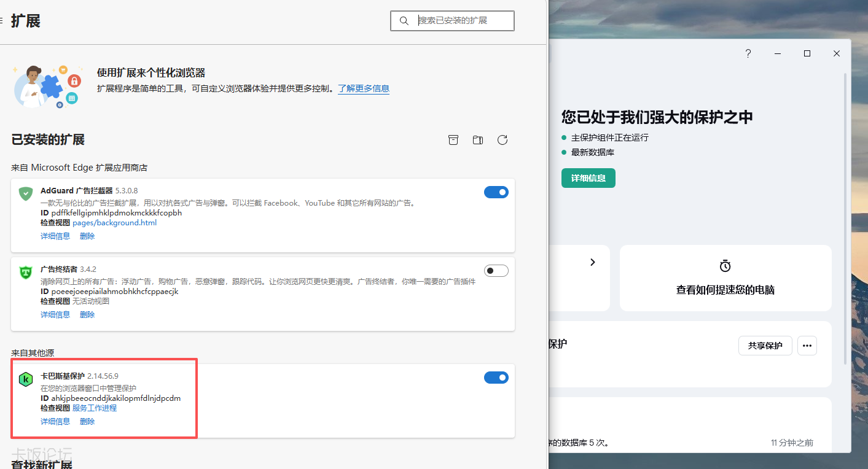Open Kaspersky help via the question mark icon
868x469 pixels.
748,53
